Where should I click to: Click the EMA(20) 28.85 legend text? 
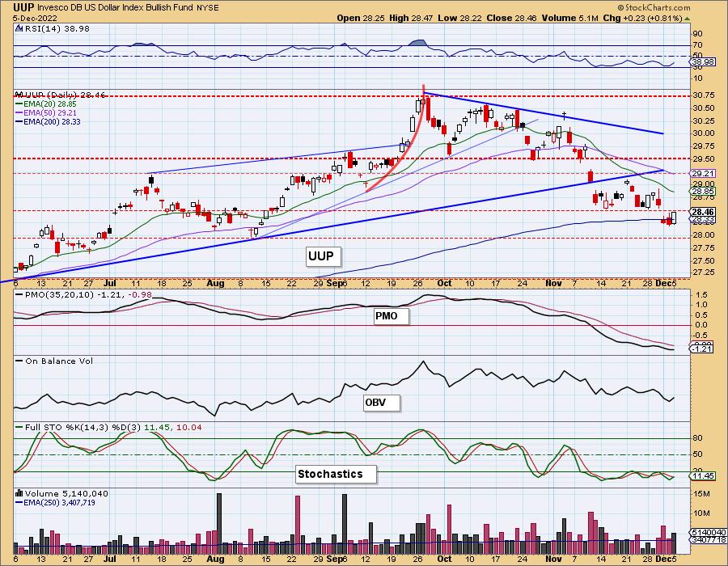tap(50, 104)
